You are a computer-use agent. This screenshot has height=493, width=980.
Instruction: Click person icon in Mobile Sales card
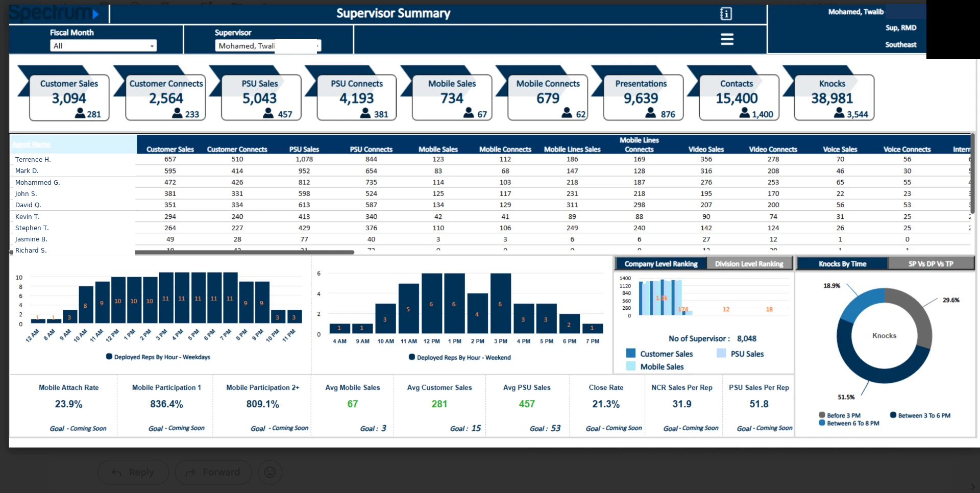pos(469,113)
